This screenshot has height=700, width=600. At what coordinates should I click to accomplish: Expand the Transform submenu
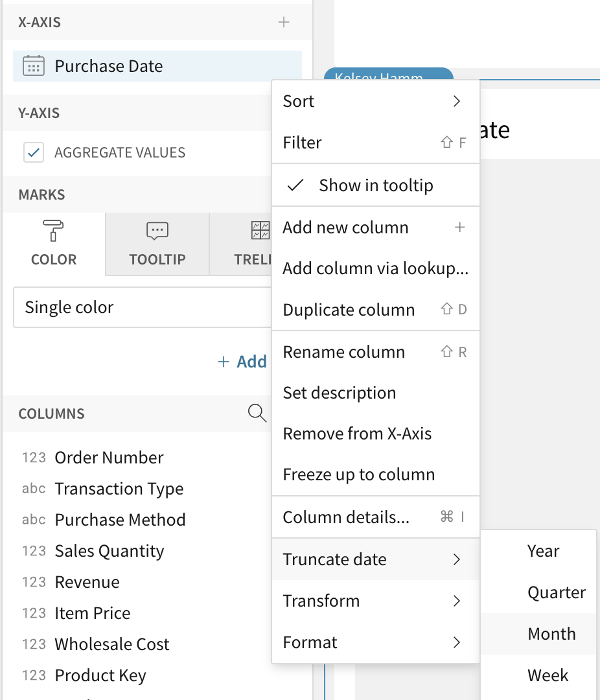tap(375, 601)
